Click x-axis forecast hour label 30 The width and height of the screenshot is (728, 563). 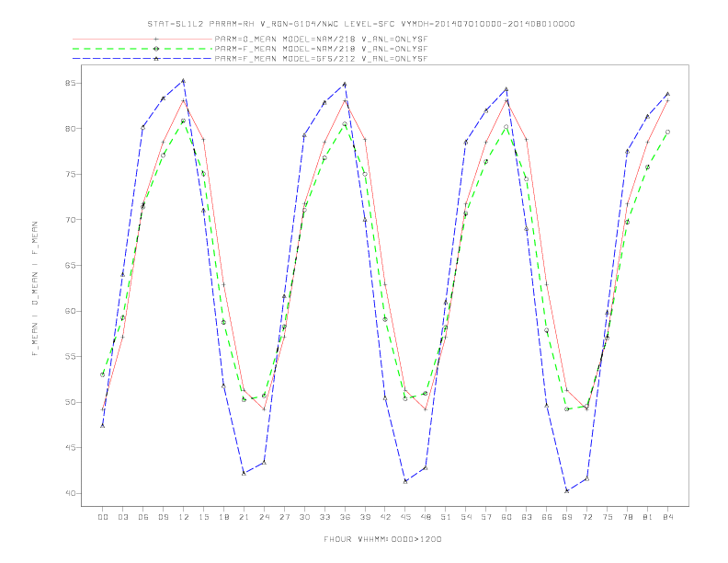coord(304,517)
